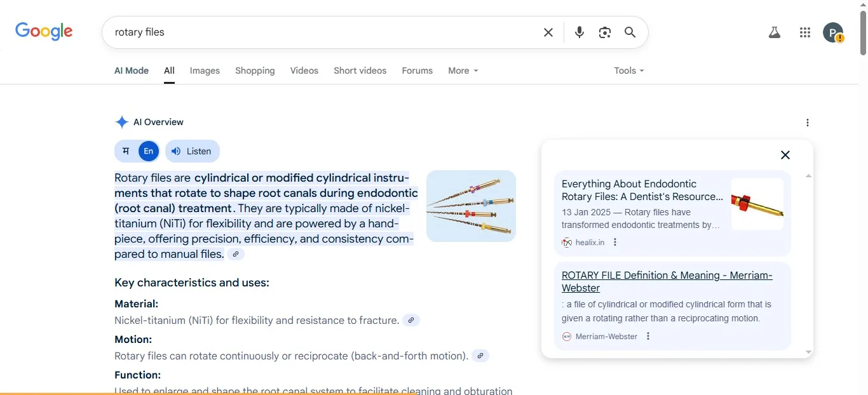Click the "Motion:" label
868x395 pixels.
[133, 339]
